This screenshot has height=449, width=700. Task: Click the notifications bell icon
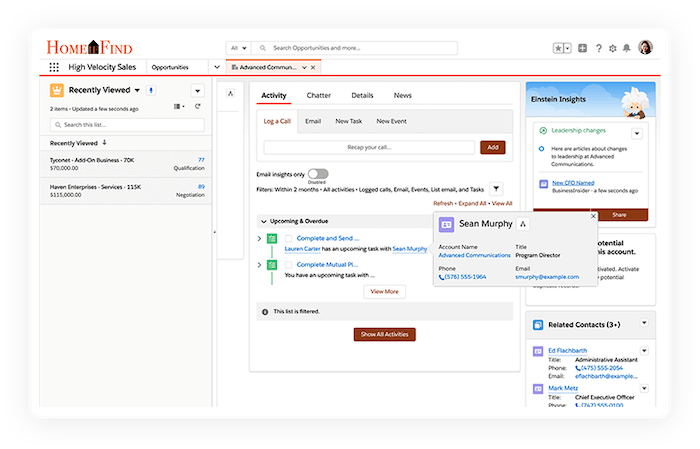pyautogui.click(x=626, y=48)
